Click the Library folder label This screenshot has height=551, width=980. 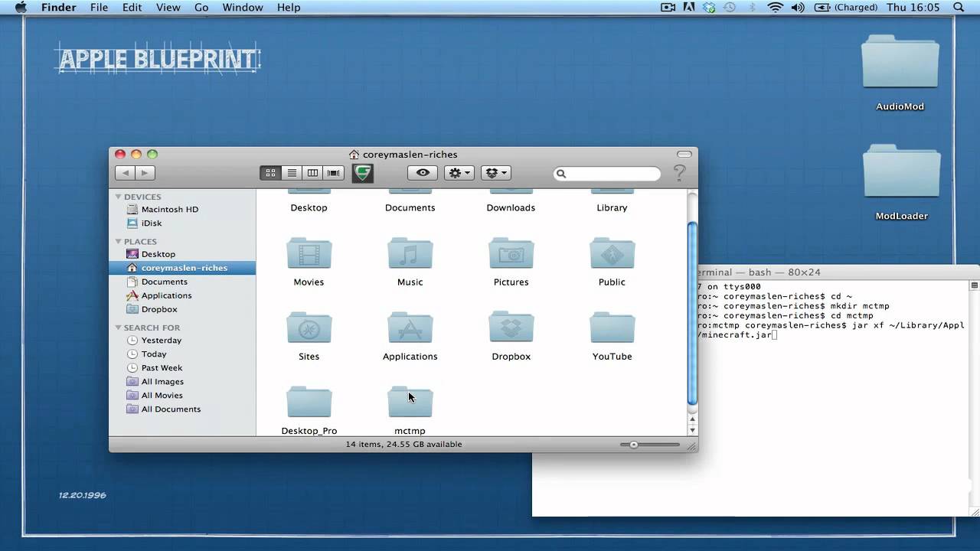coord(612,208)
